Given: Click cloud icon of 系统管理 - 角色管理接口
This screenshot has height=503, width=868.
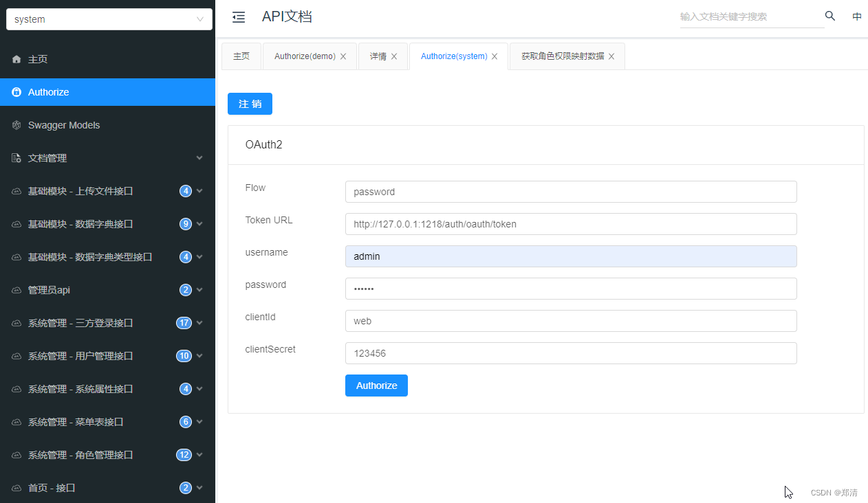Looking at the screenshot, I should point(17,456).
